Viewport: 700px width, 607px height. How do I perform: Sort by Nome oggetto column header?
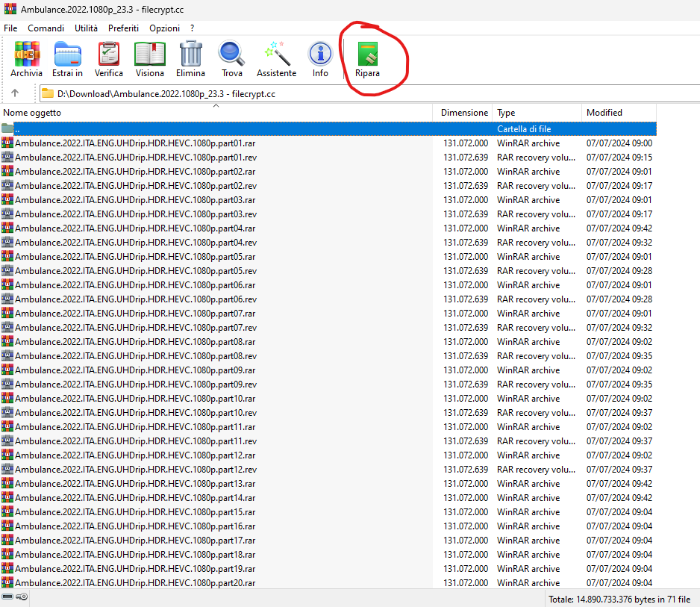pos(216,113)
